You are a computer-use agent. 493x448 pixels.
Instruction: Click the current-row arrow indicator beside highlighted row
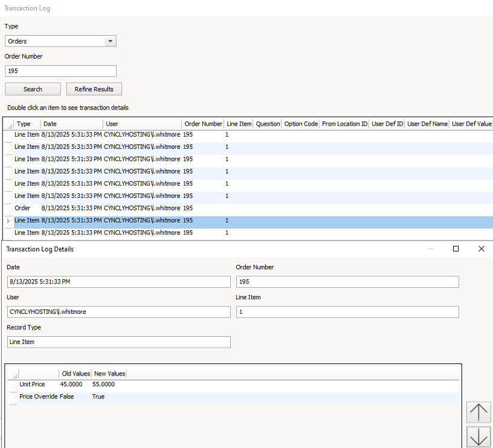click(8, 221)
